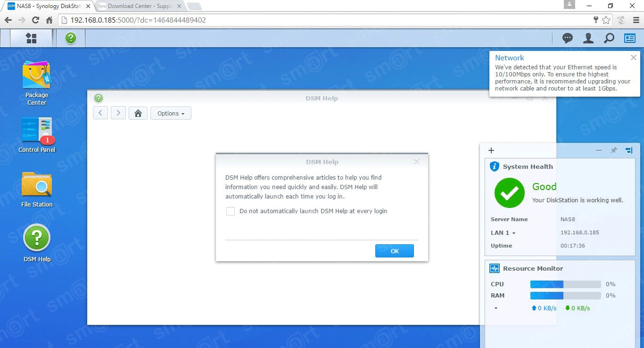644x348 pixels.
Task: Expand the network traffic dropdown arrow
Action: pos(495,308)
